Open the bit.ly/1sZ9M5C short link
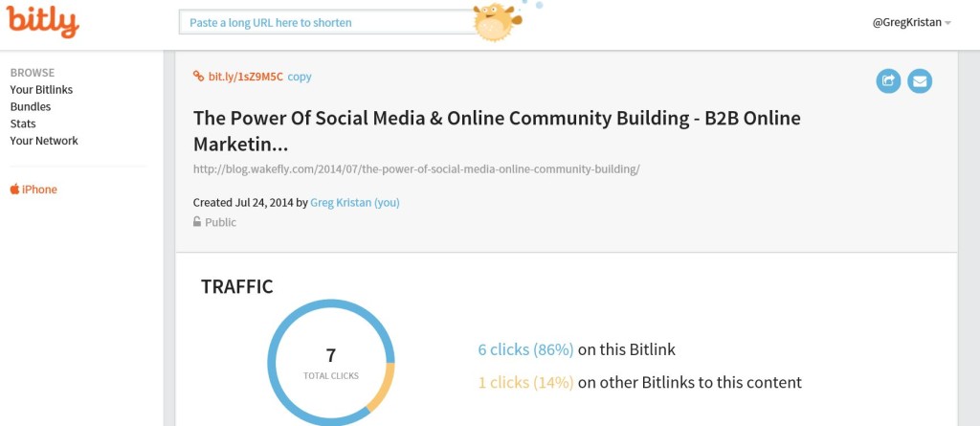 tap(246, 77)
